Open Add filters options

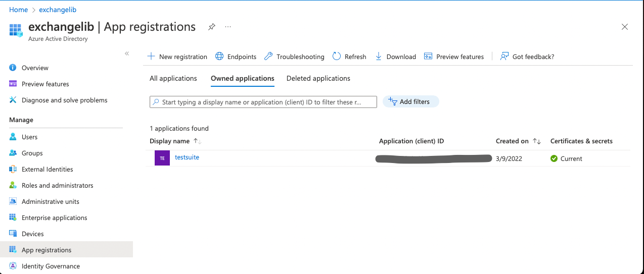point(410,101)
